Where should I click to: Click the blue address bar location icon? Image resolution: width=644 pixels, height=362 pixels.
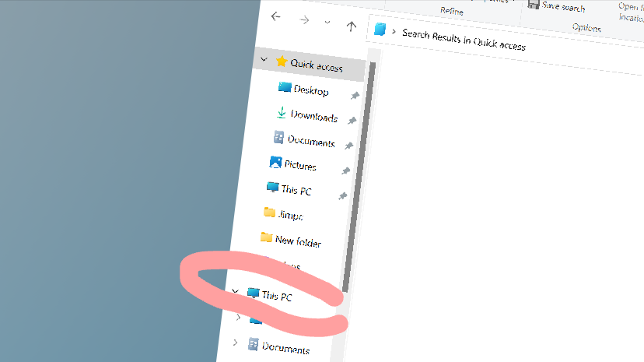380,29
